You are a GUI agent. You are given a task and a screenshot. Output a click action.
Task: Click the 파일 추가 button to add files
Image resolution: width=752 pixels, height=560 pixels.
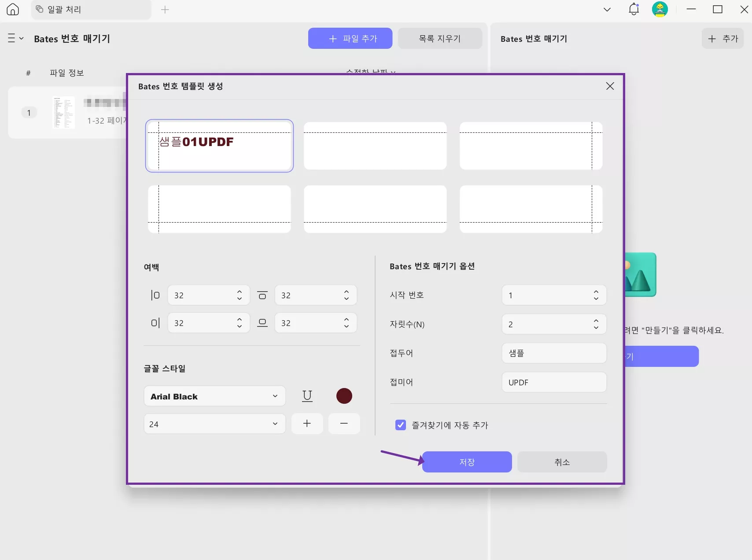350,38
